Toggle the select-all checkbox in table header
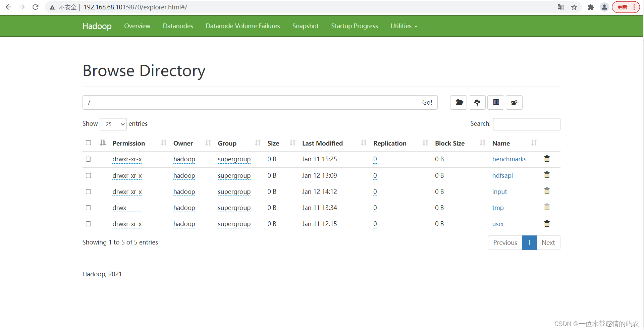Screen dimensions: 644x330 pyautogui.click(x=89, y=143)
